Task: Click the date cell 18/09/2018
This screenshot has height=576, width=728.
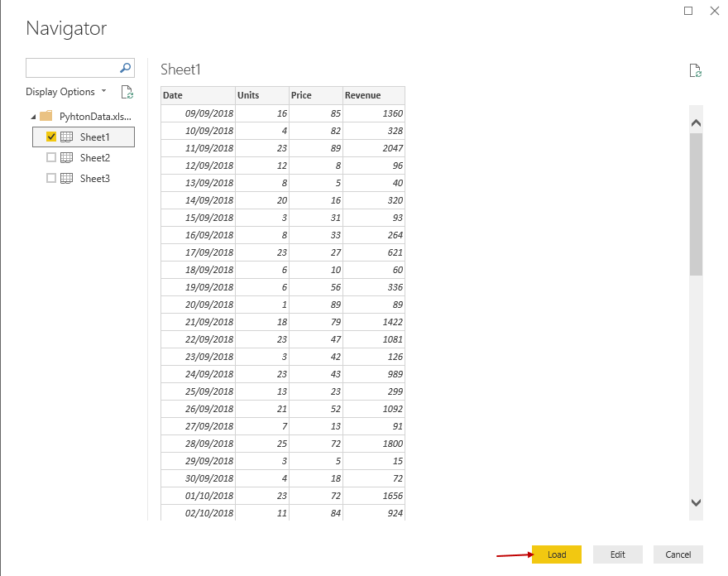Action: (199, 270)
